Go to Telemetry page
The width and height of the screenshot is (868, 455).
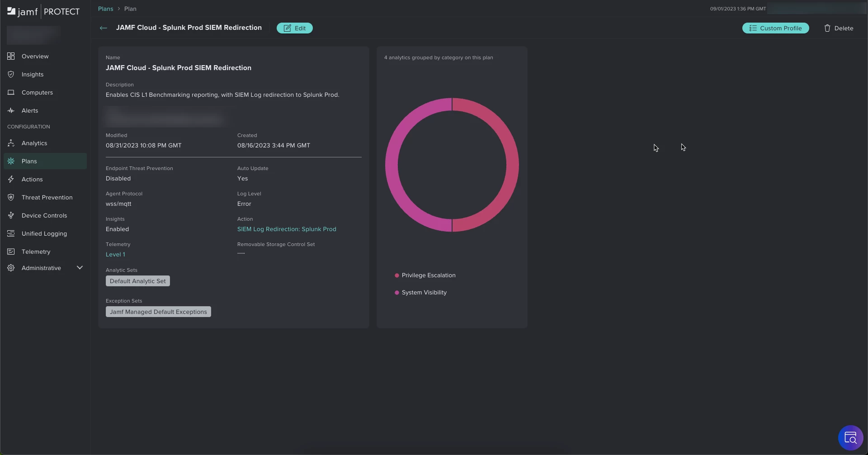click(x=36, y=251)
